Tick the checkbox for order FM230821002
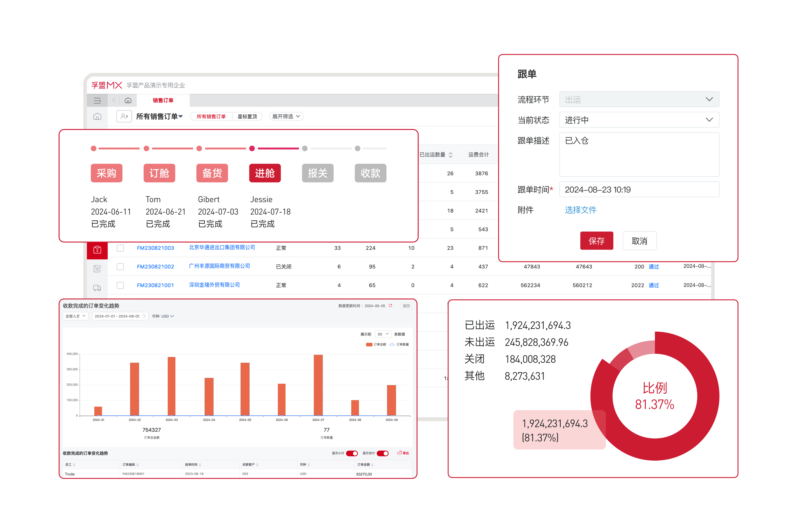 point(120,267)
